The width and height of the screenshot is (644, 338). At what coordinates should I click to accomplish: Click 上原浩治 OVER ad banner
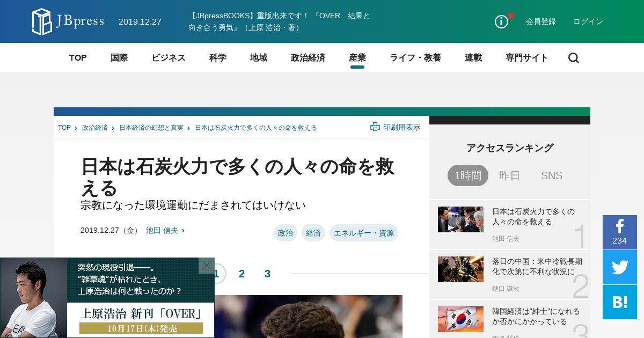pyautogui.click(x=107, y=298)
